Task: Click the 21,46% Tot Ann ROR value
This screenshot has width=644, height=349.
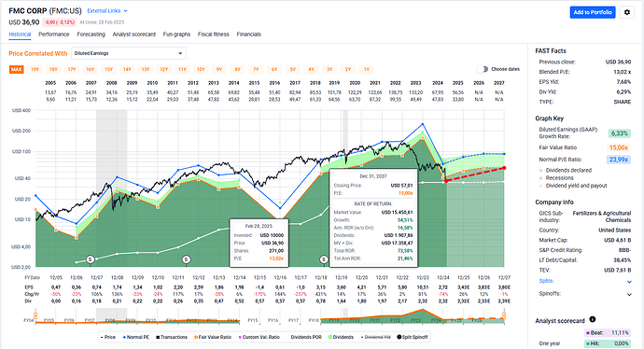Action: pos(405,258)
